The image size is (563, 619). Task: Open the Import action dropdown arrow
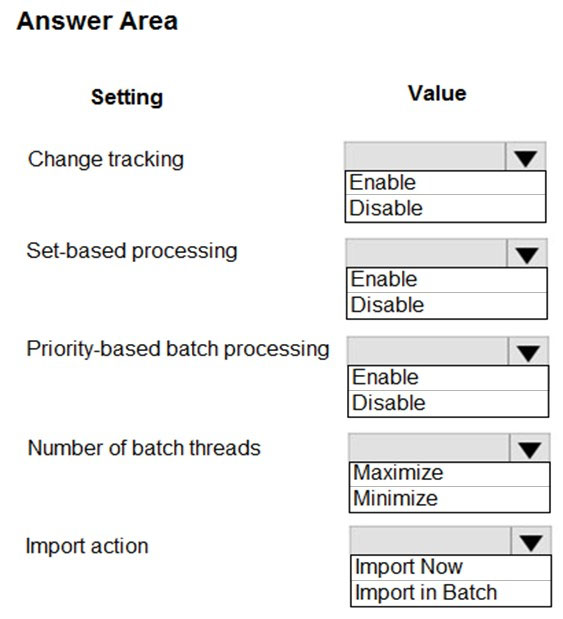[531, 540]
